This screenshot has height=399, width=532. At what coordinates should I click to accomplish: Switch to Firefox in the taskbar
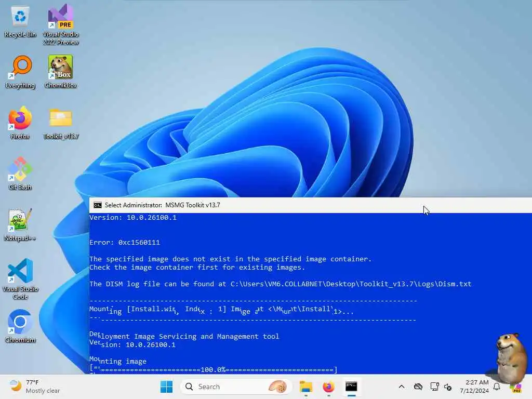coord(328,387)
